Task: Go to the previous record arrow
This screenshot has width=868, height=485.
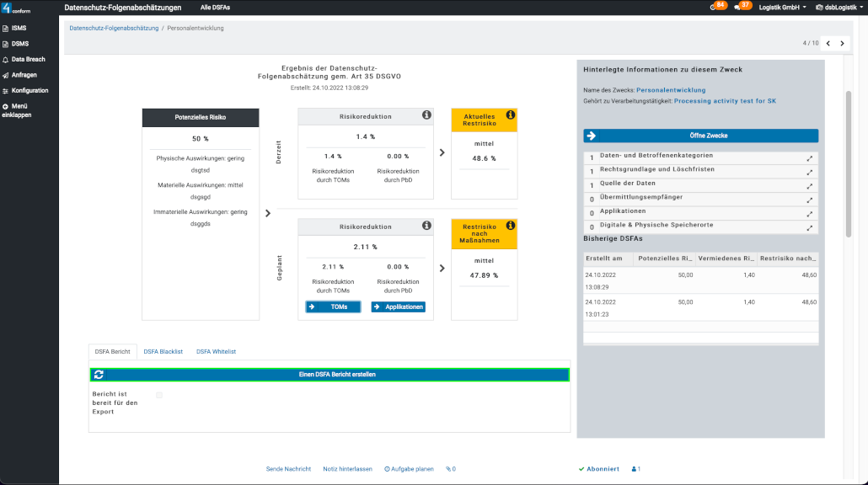Action: click(828, 43)
